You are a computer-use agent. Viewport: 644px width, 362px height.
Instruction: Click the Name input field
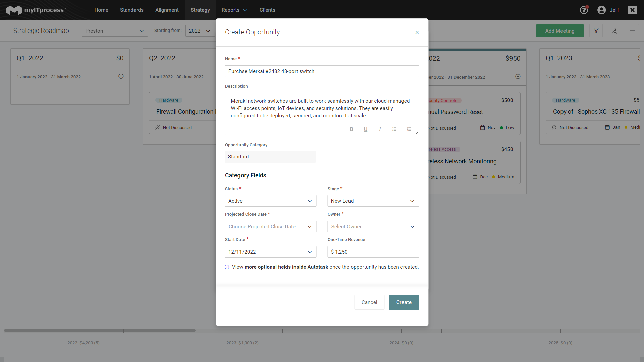(x=322, y=71)
